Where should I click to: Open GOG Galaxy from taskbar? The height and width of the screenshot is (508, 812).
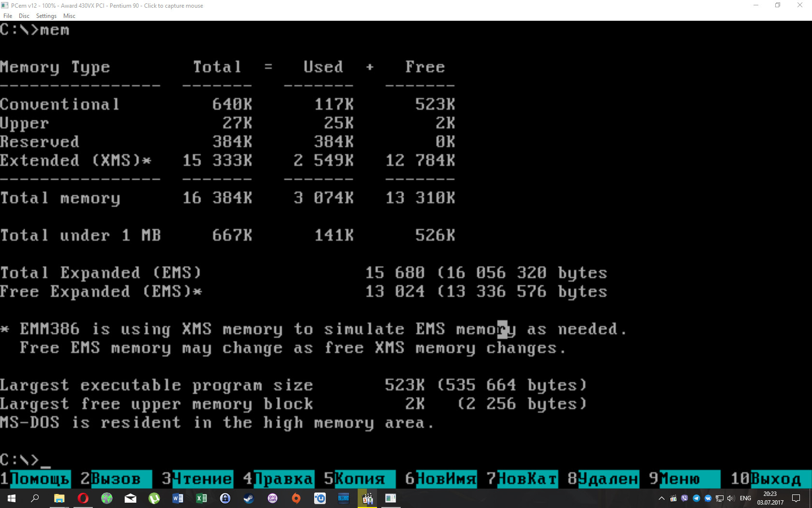pyautogui.click(x=272, y=498)
